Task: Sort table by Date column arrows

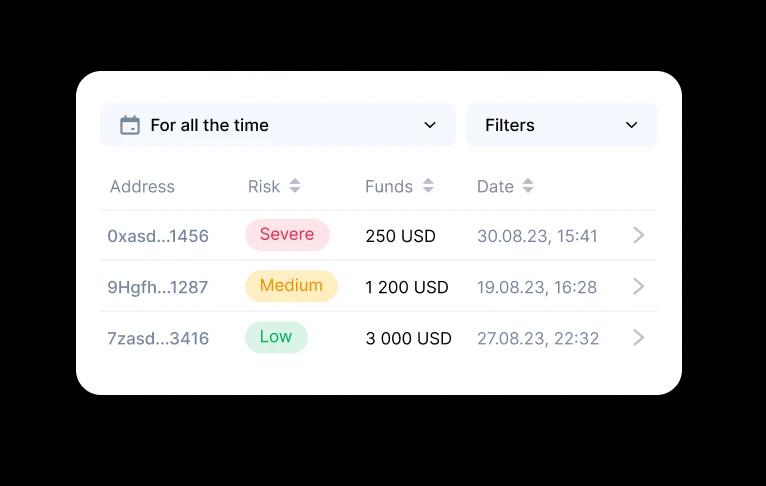Action: pyautogui.click(x=528, y=186)
